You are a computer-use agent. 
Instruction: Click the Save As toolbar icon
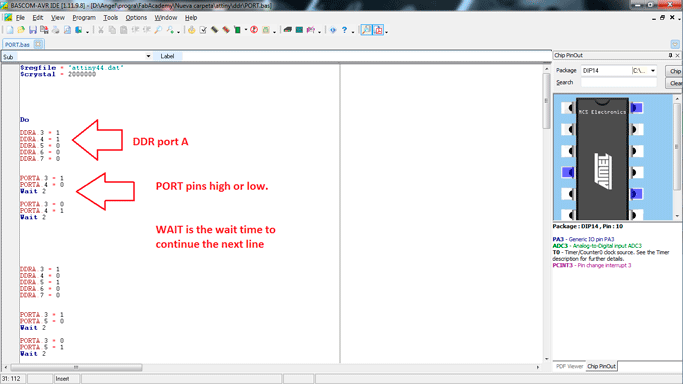pyautogui.click(x=44, y=30)
